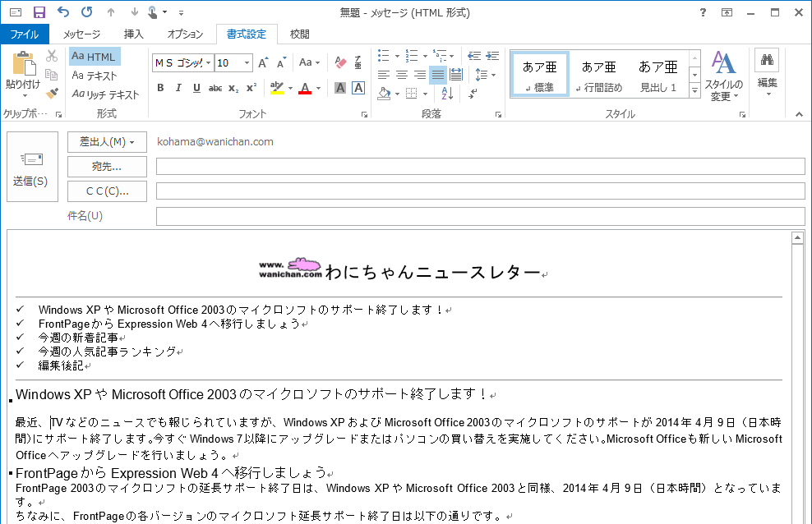Expand the numbered list dropdown arrow

pyautogui.click(x=425, y=56)
